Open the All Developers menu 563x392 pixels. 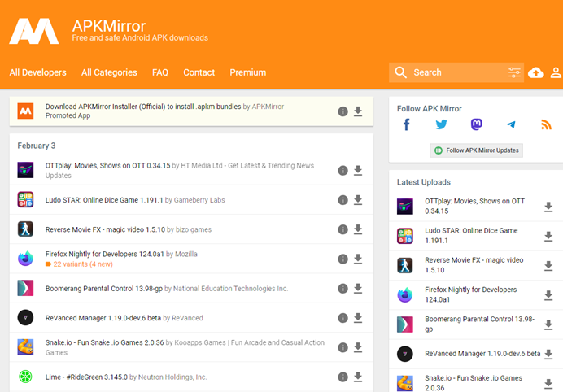click(37, 72)
